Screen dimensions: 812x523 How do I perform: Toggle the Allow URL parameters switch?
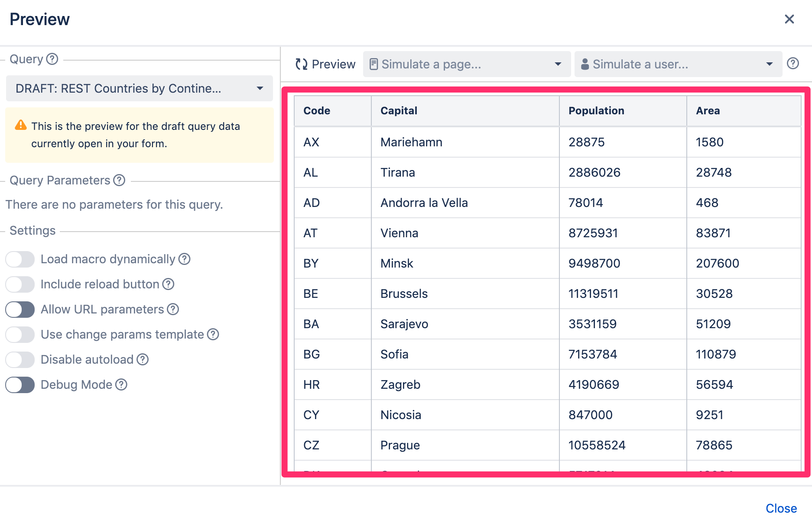[20, 310]
